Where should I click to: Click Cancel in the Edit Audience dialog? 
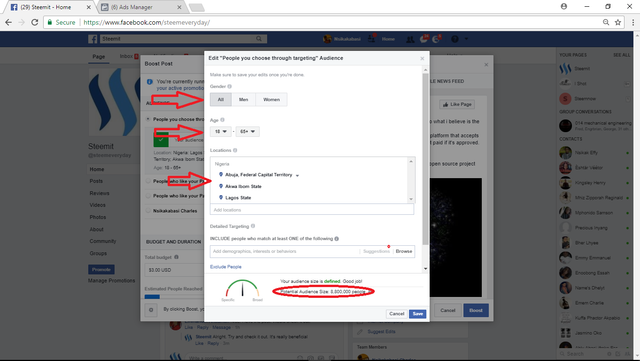click(397, 314)
